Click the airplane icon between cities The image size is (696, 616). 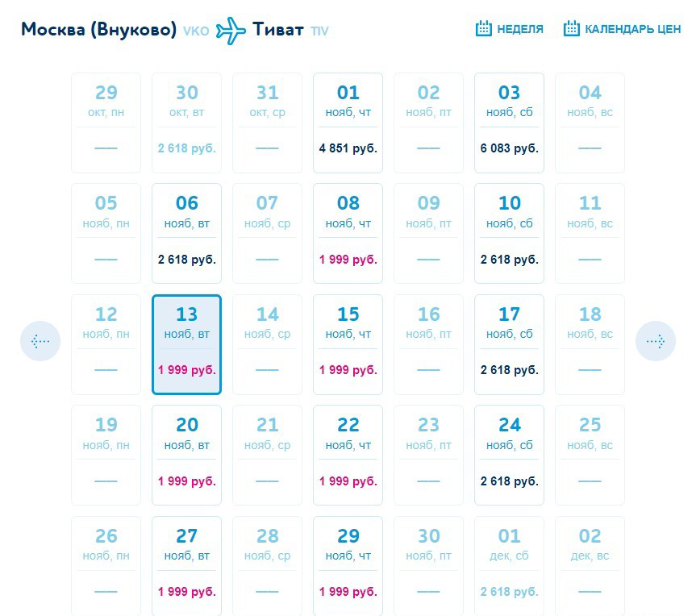point(231,30)
